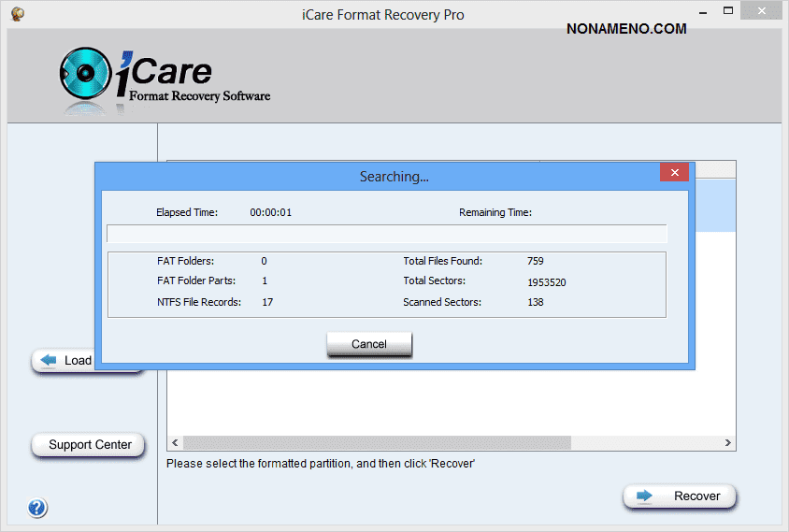Click the horizontal scrollbar left arrow

[174, 442]
